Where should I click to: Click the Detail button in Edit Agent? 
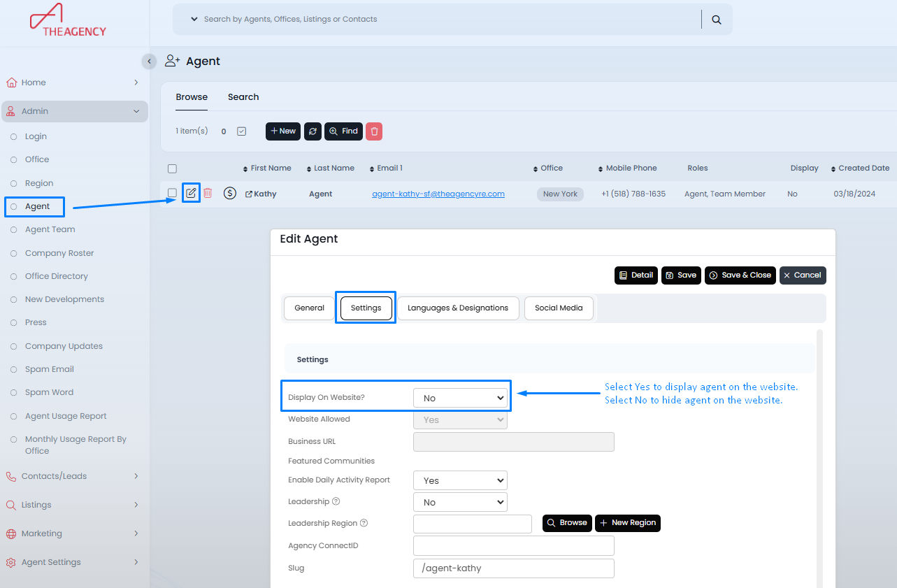point(636,275)
